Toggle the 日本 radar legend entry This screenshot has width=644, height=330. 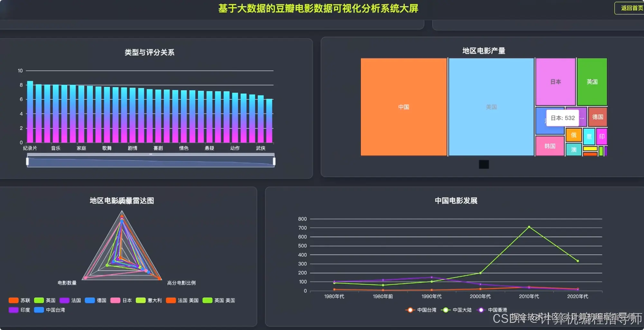tap(121, 300)
